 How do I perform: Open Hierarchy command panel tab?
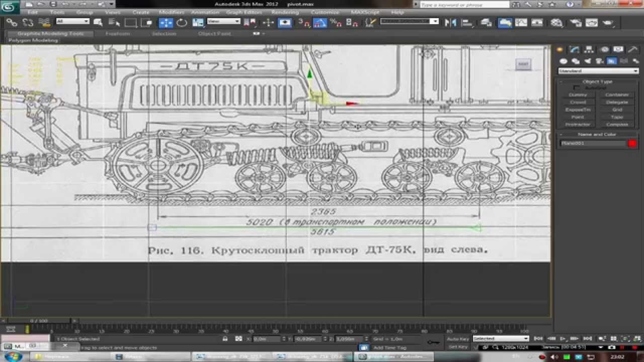click(590, 50)
